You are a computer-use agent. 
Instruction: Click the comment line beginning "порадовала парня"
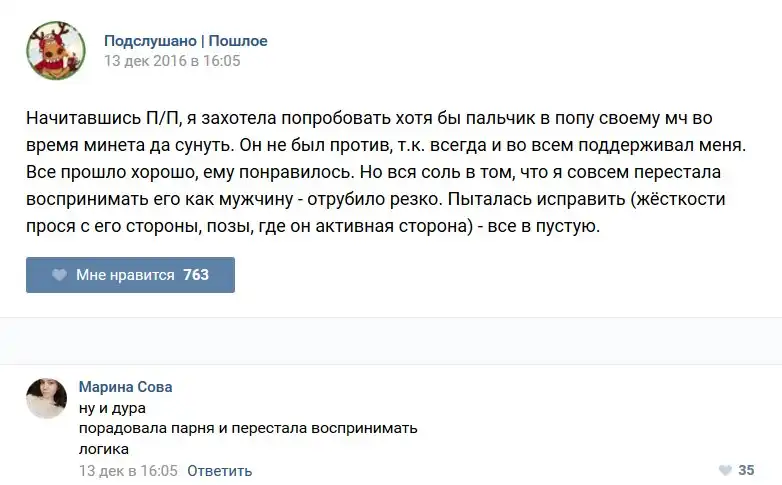point(247,428)
